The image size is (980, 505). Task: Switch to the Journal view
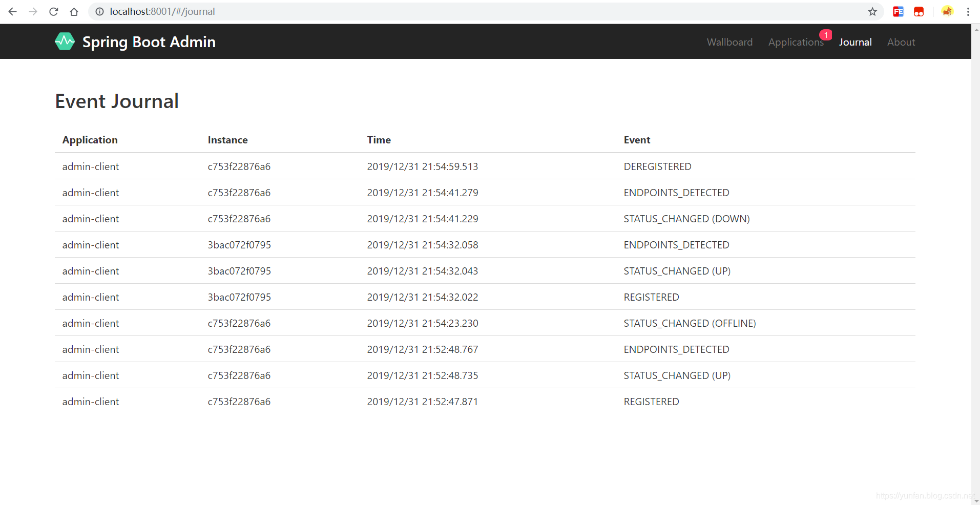pos(855,42)
